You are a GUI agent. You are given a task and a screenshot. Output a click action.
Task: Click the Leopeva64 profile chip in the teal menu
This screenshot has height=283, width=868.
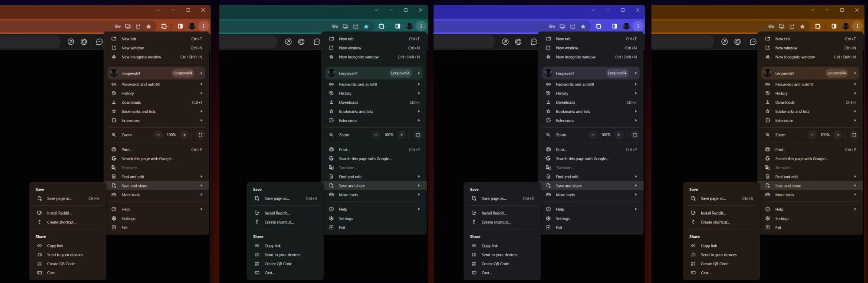click(400, 73)
